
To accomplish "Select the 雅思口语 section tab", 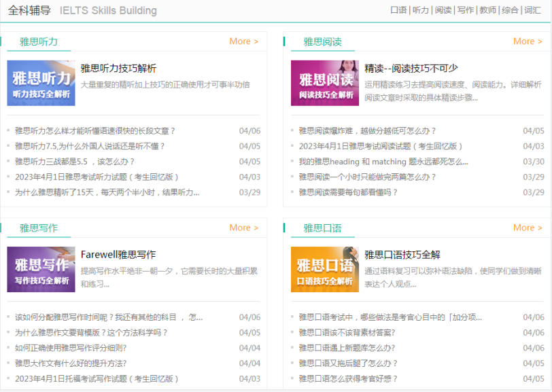I will tap(322, 228).
